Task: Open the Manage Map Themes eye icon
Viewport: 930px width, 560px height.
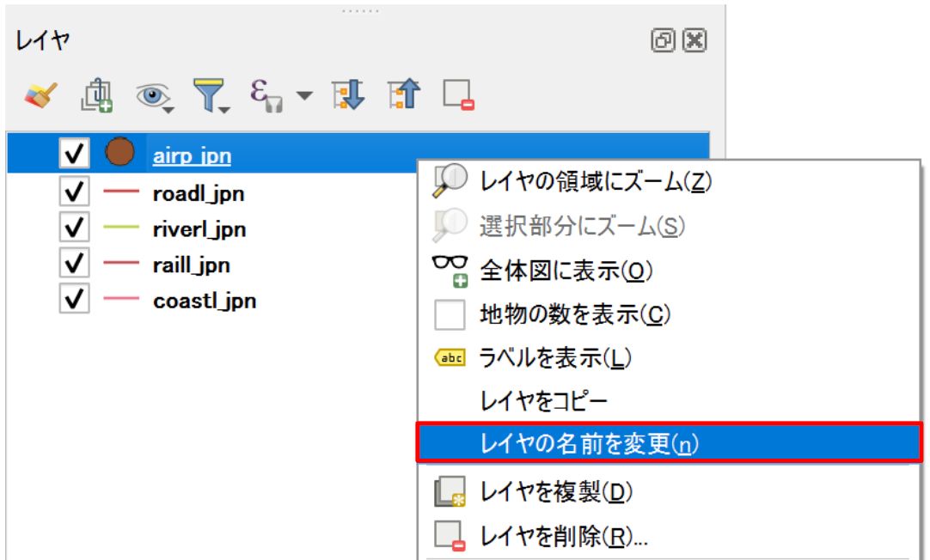Action: [x=154, y=96]
